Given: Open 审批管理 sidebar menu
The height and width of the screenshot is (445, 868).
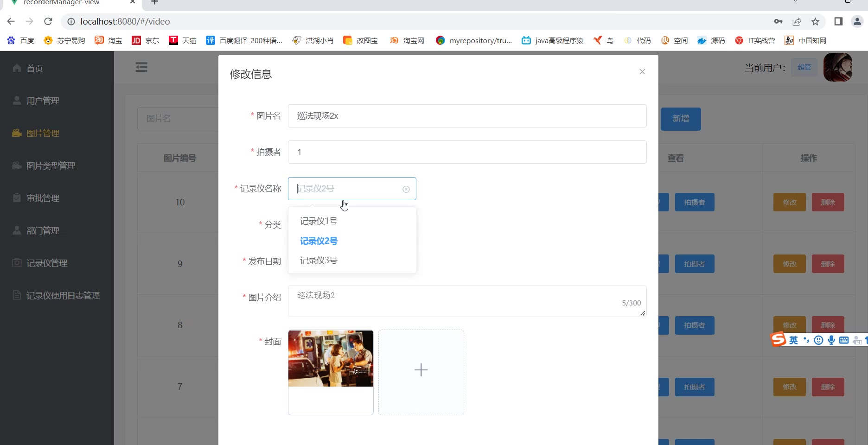Looking at the screenshot, I should (43, 198).
